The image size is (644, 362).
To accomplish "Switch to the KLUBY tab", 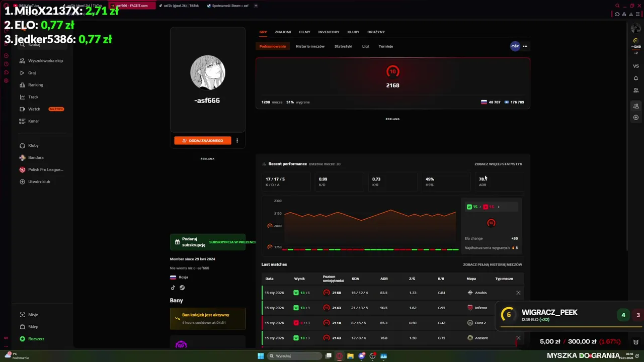I will [x=353, y=32].
